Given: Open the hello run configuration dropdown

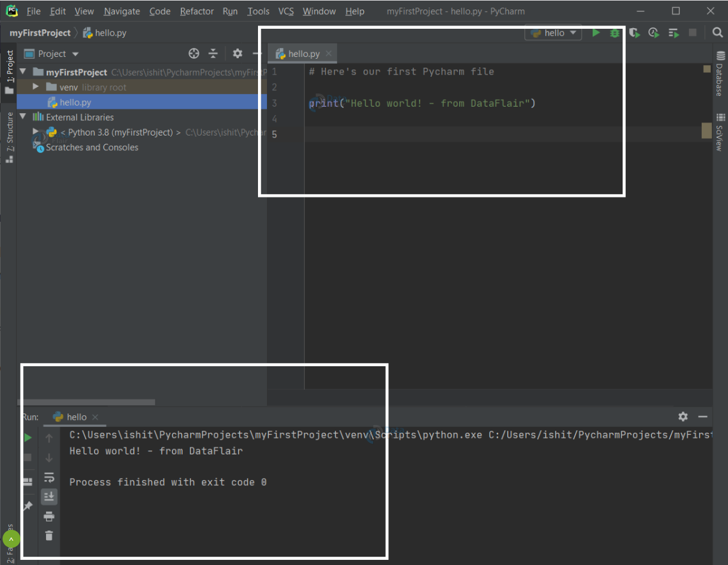Looking at the screenshot, I should [553, 33].
